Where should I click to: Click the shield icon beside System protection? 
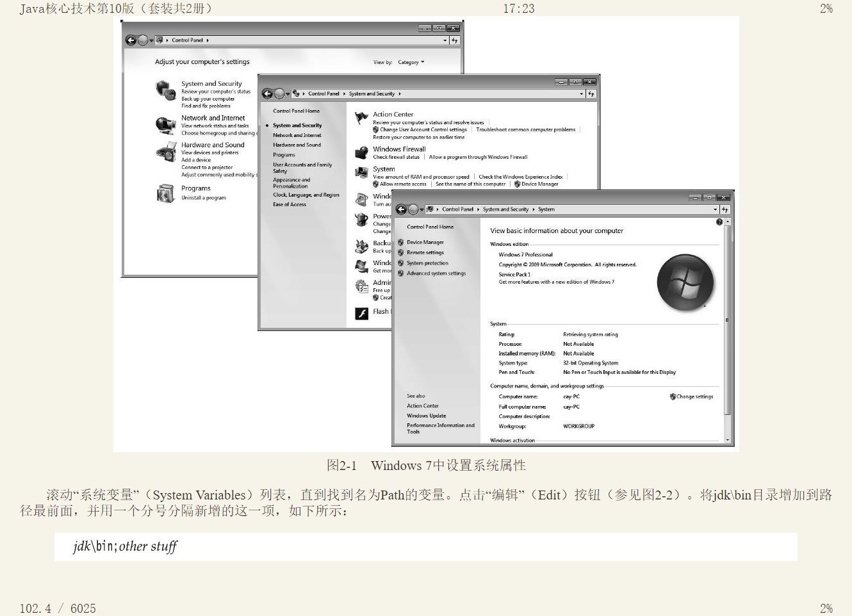[x=400, y=263]
